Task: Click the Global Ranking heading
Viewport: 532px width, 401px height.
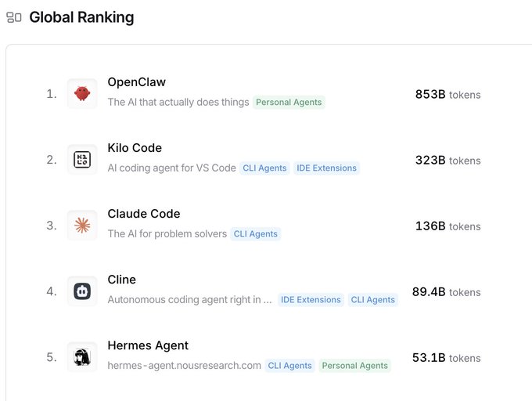Action: pos(81,17)
